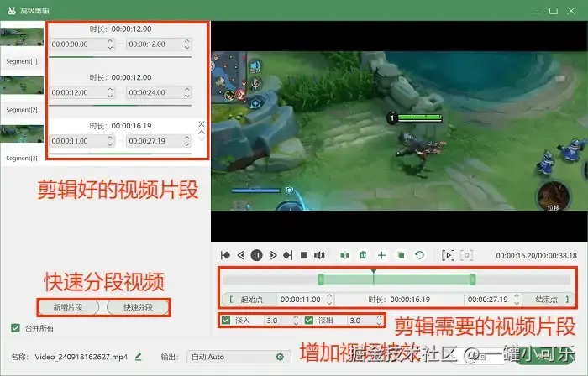Set the 起始点 start point button
Viewport: 588px width, 376px height.
click(249, 300)
